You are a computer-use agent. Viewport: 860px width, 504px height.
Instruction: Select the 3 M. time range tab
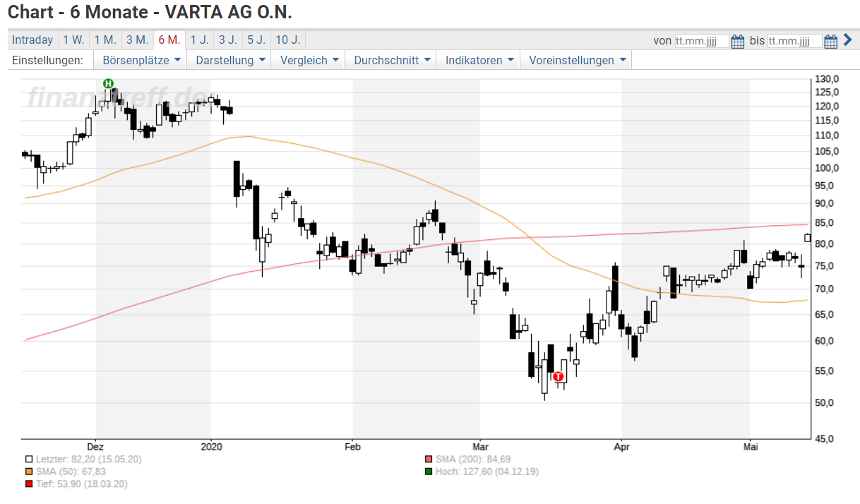pyautogui.click(x=137, y=40)
